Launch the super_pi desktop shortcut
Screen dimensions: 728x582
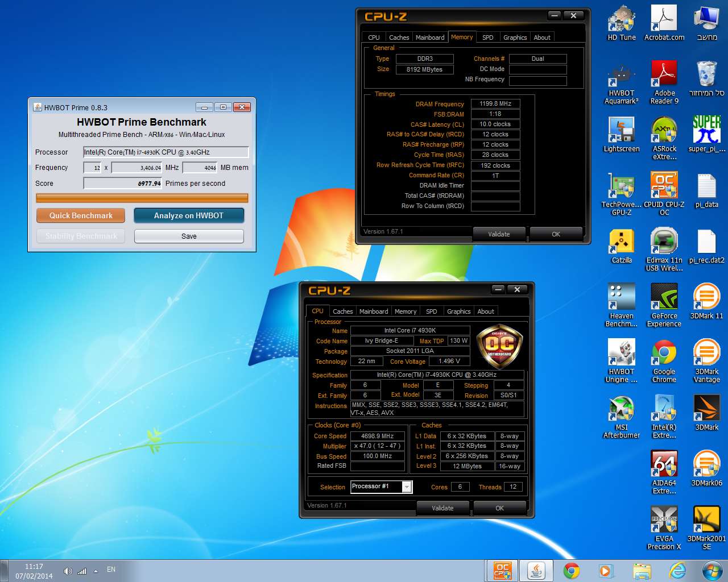coord(707,135)
